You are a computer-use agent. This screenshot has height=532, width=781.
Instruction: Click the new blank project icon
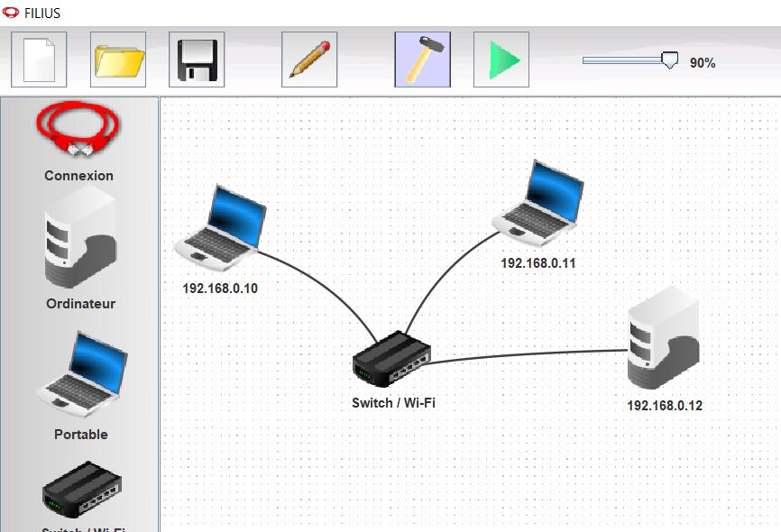point(39,60)
